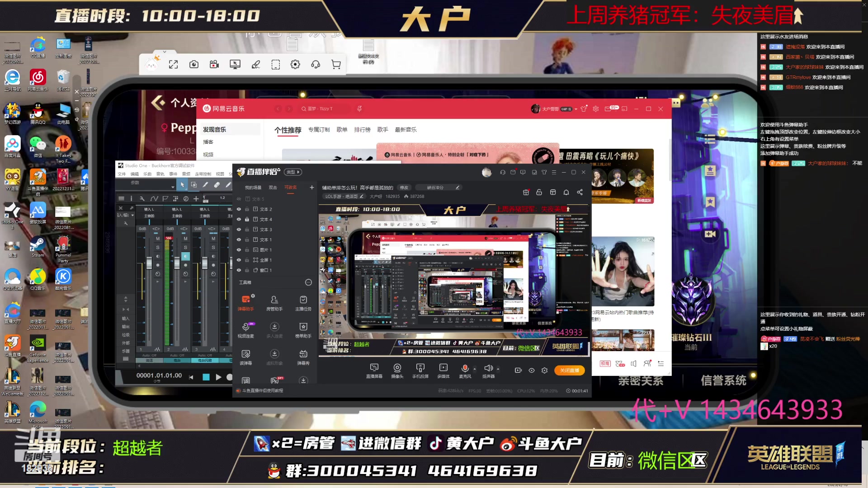Click 修改 button next to stream title
The height and width of the screenshot is (488, 868).
(404, 188)
